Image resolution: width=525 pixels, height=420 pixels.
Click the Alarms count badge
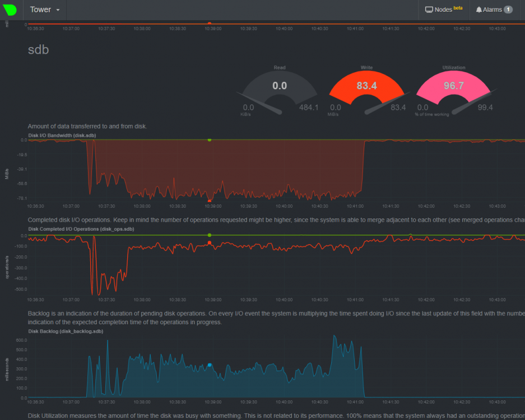pyautogui.click(x=508, y=10)
